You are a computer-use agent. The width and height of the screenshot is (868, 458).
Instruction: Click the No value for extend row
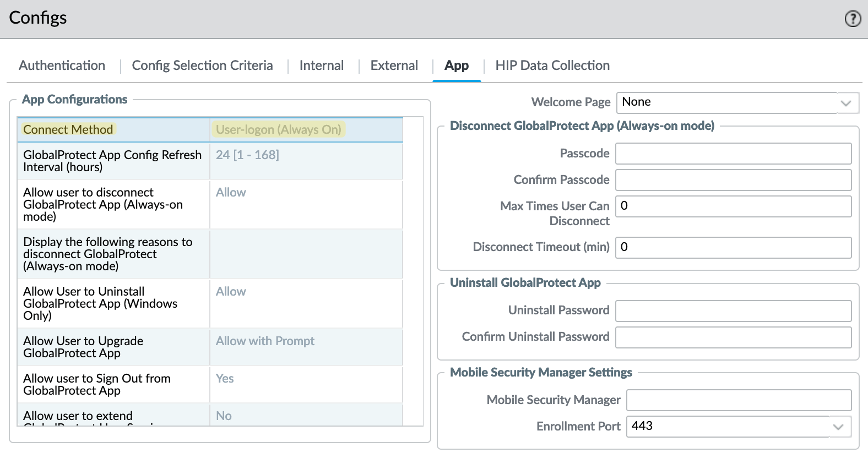224,416
